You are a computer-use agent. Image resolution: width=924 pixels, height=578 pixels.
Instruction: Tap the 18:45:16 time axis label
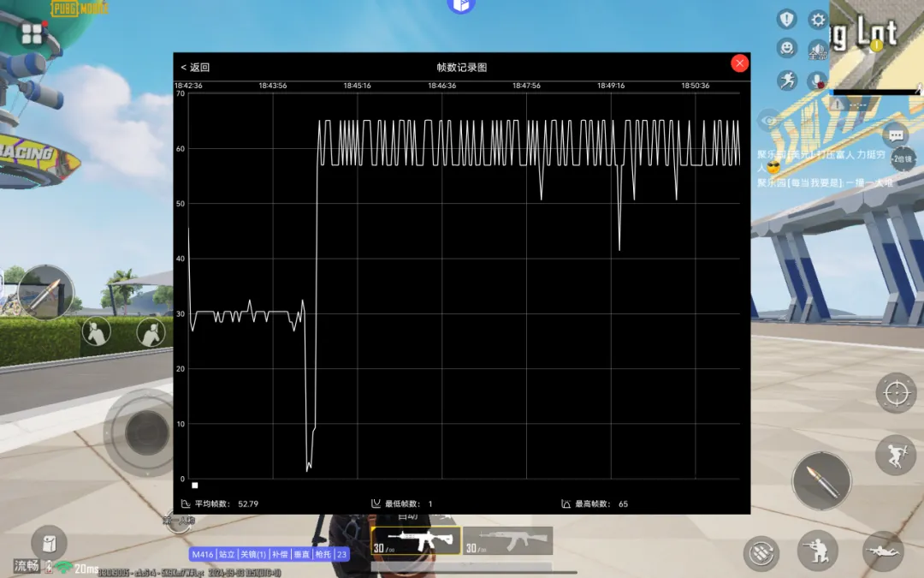(x=357, y=86)
